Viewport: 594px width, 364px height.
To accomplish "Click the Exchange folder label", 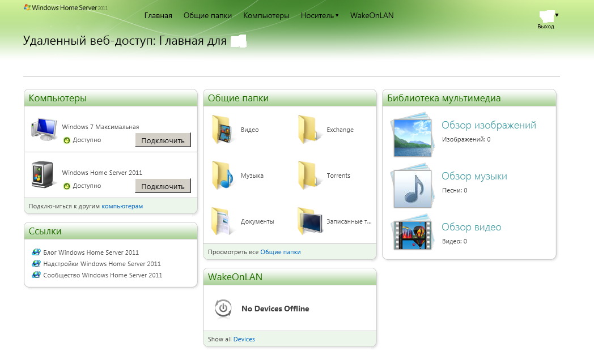I will 340,130.
